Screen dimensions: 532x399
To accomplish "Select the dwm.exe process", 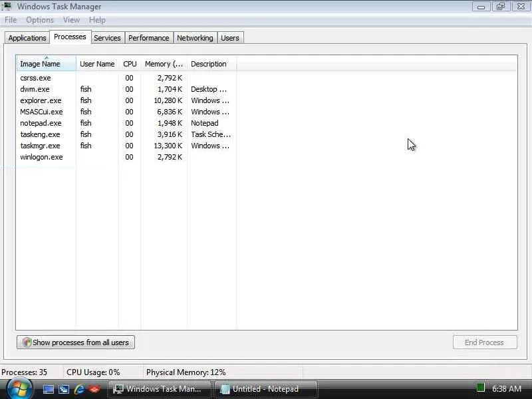I will click(x=126, y=89).
